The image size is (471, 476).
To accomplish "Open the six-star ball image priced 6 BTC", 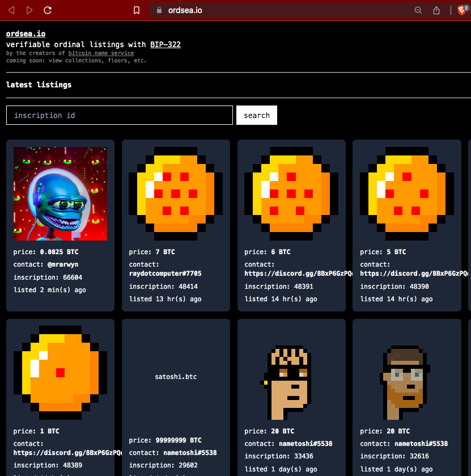I will (291, 193).
